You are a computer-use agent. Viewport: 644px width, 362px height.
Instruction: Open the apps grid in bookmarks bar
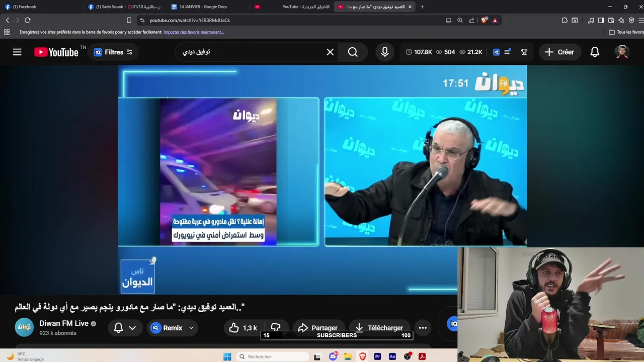coord(7,32)
